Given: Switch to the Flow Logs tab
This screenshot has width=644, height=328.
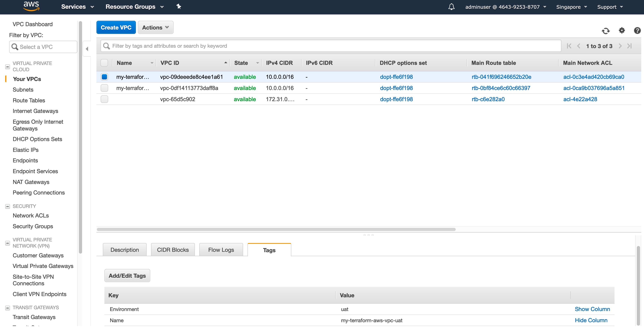Looking at the screenshot, I should 221,249.
